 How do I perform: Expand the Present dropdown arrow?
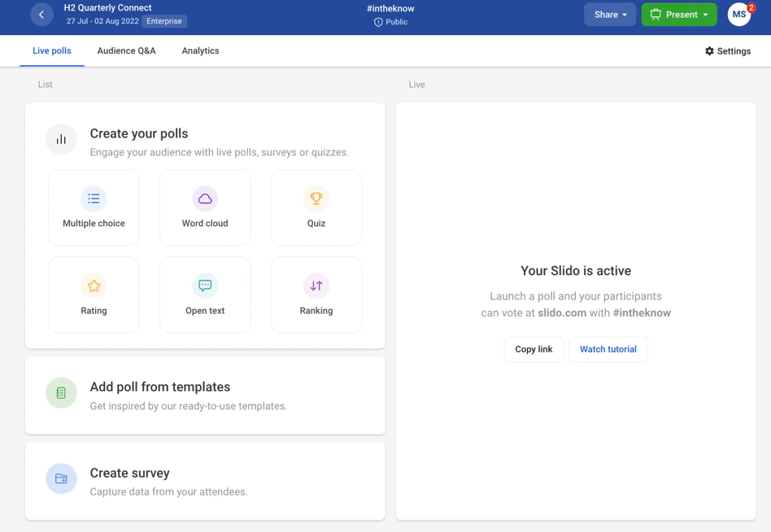click(706, 15)
